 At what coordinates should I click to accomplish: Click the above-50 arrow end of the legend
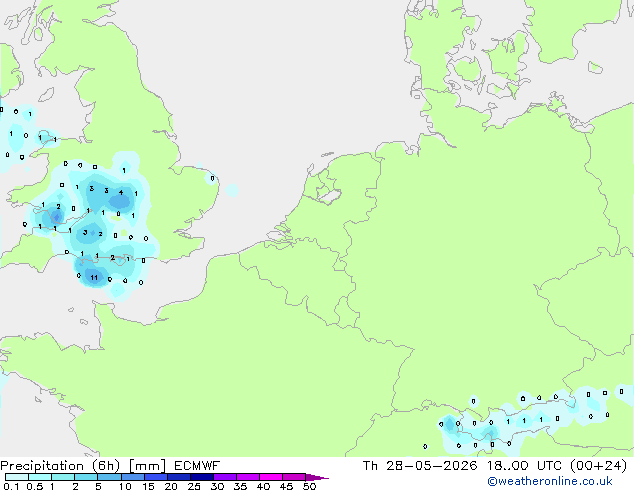[317, 477]
